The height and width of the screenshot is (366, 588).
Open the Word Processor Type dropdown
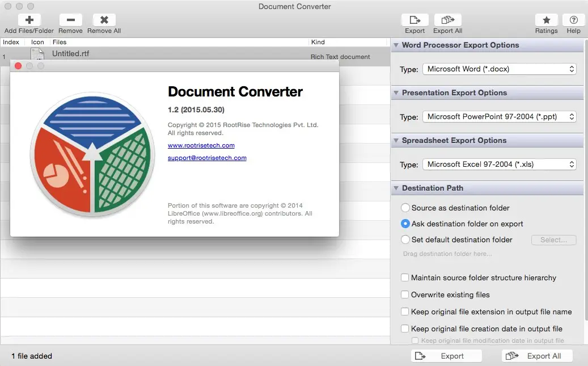click(499, 69)
